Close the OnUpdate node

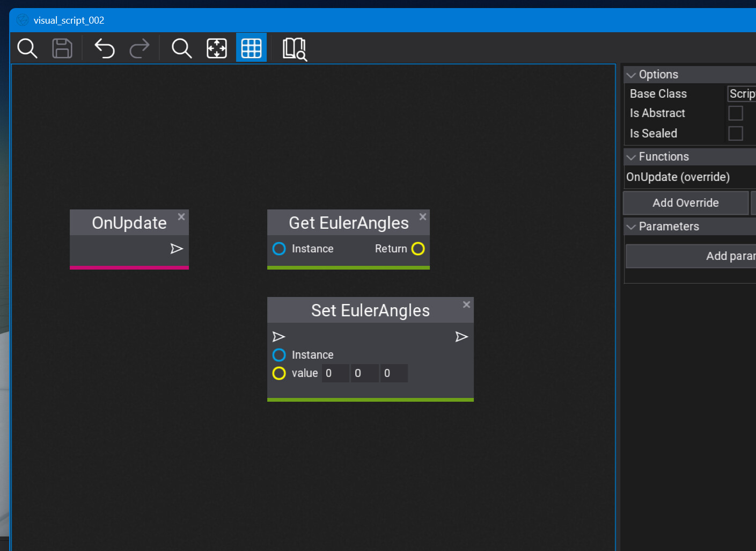tap(181, 217)
